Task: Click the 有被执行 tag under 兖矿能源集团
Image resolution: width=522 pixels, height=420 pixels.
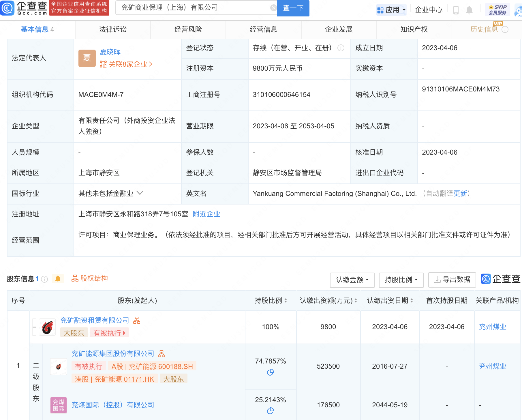Action: point(89,367)
